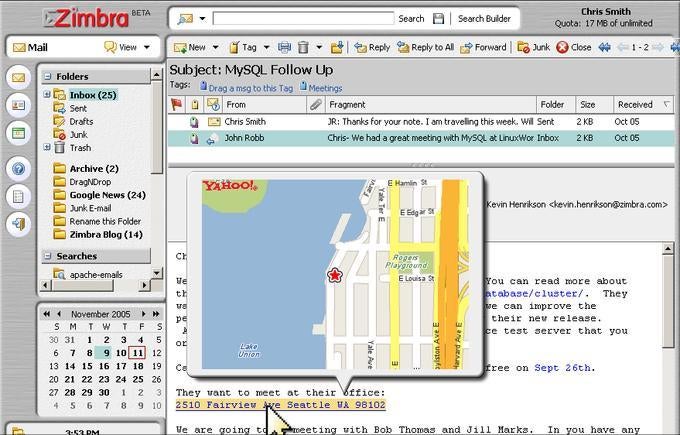Viewport: 680px width, 435px height.
Task: Open the Search Builder
Action: [484, 18]
